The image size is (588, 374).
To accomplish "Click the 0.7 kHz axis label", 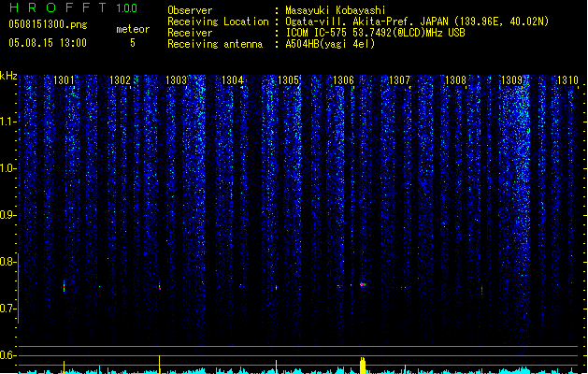I will tap(7, 309).
